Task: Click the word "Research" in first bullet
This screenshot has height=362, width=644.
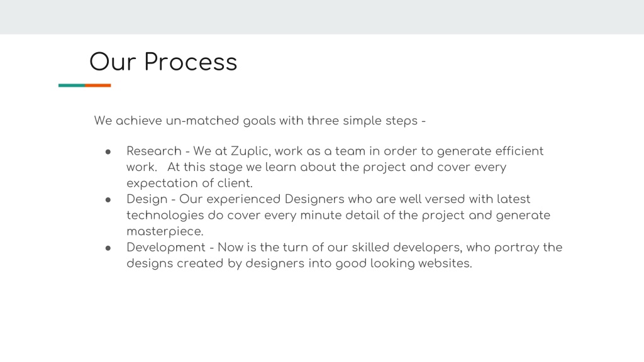Action: point(154,151)
